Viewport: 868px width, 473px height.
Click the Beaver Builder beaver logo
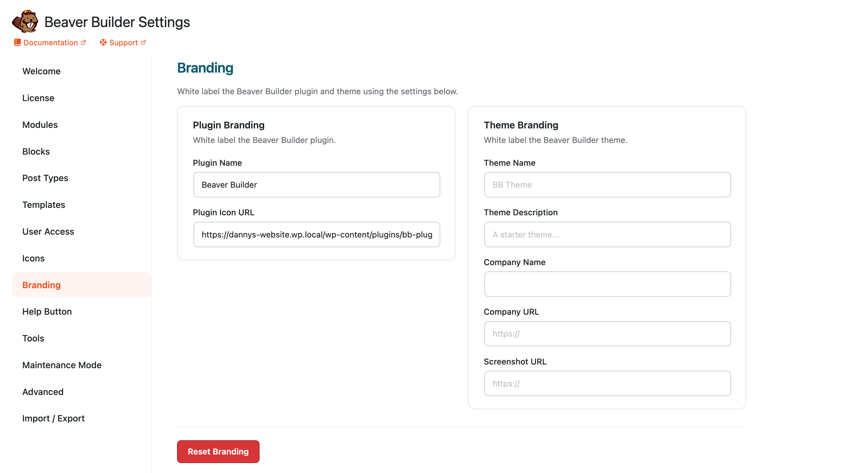(x=25, y=22)
